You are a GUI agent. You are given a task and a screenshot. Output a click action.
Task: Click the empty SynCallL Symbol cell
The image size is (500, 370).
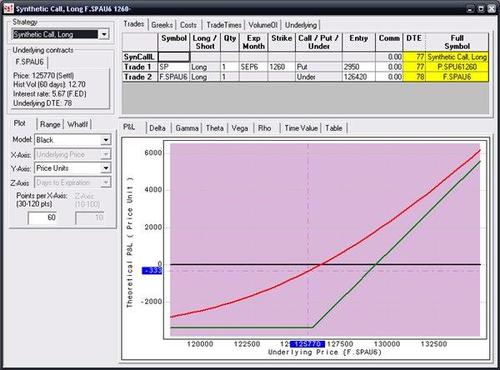point(174,57)
